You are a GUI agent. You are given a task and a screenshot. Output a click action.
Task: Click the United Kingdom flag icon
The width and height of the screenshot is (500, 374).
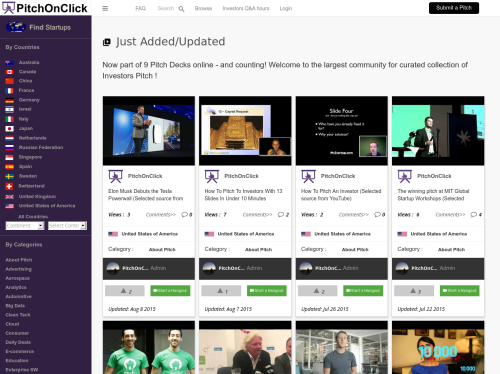pos(9,197)
